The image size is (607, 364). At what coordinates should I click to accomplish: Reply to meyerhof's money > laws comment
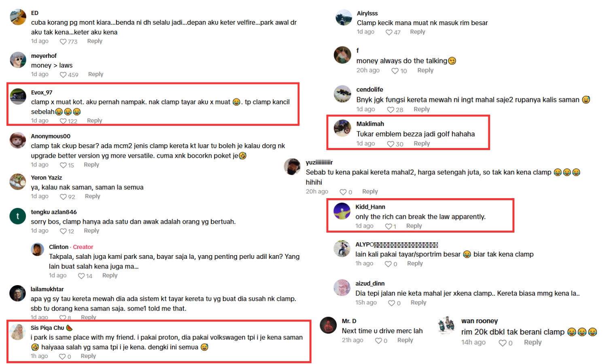(96, 74)
